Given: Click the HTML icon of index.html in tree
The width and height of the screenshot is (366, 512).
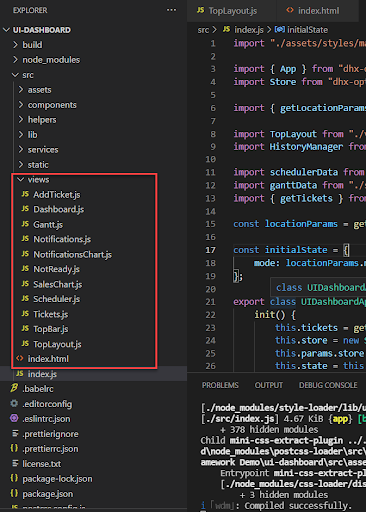Looking at the screenshot, I should point(20,358).
